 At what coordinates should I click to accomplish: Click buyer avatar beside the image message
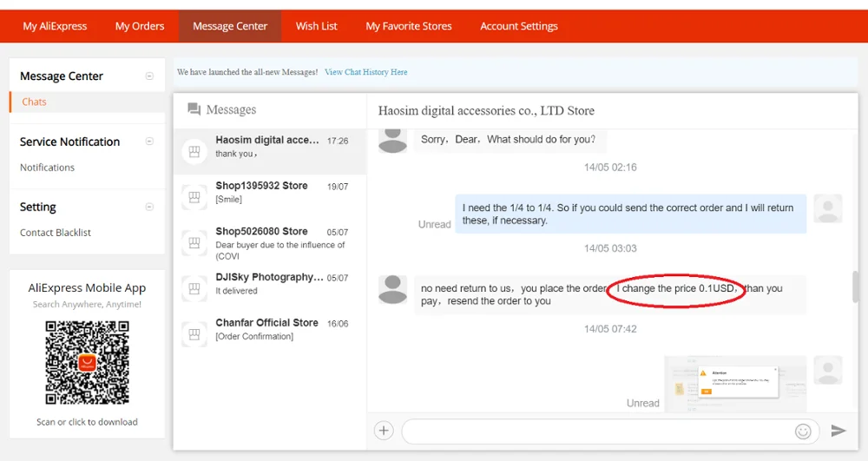(x=828, y=370)
